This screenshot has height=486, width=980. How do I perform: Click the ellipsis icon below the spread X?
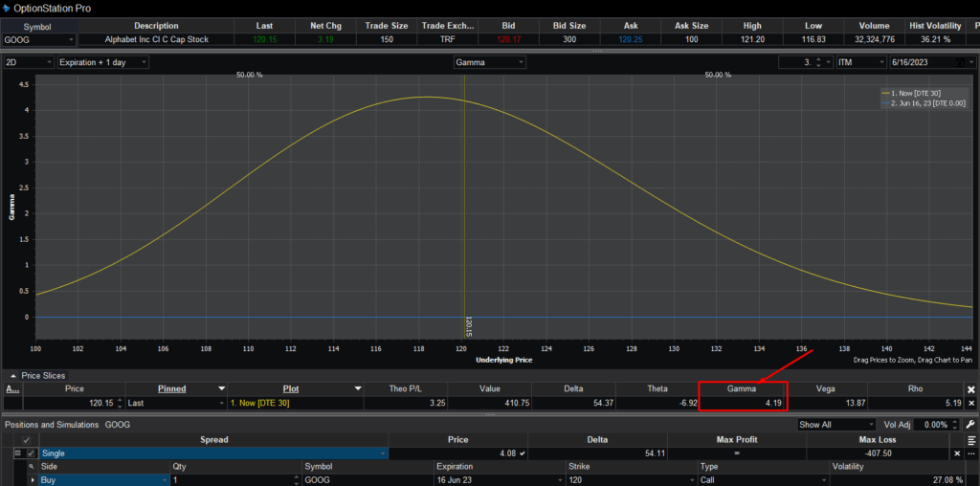click(971, 453)
